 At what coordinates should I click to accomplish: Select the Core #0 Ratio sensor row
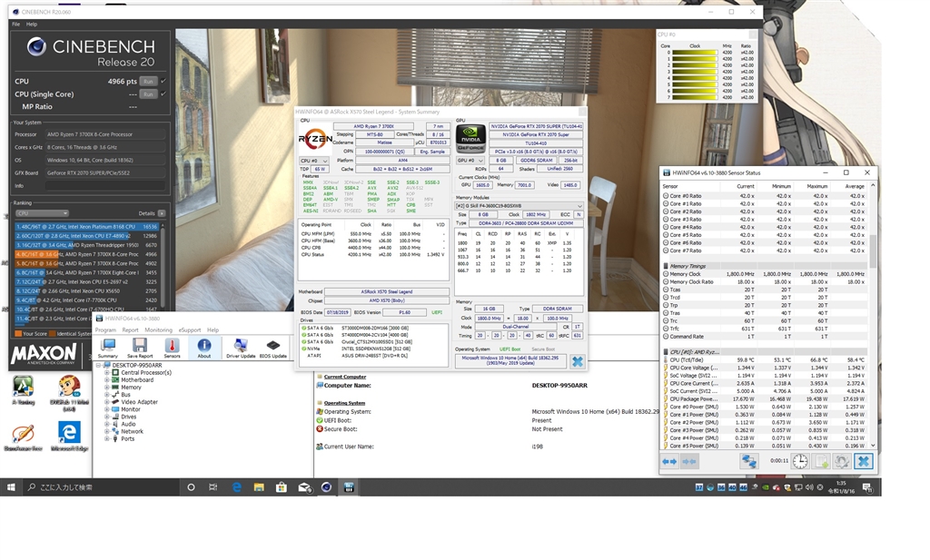765,195
